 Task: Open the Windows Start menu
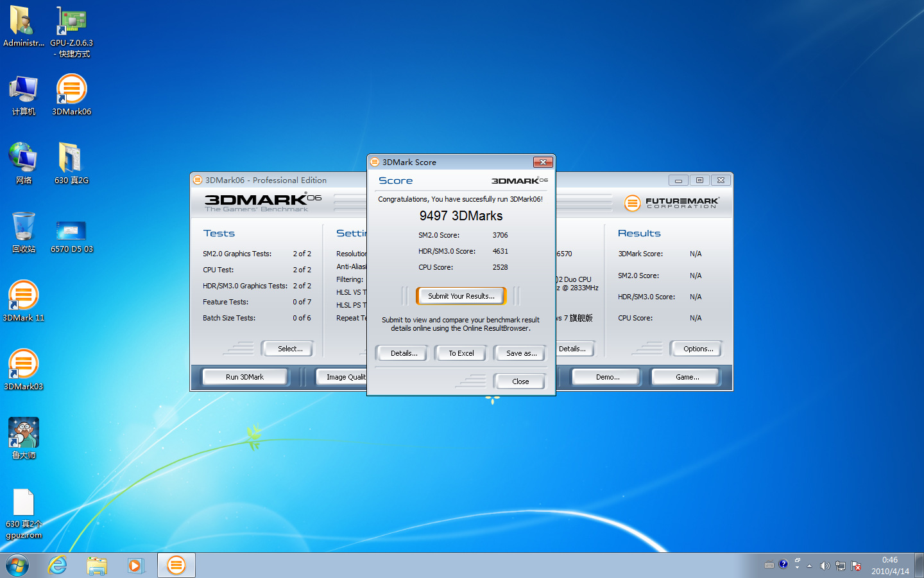click(17, 565)
